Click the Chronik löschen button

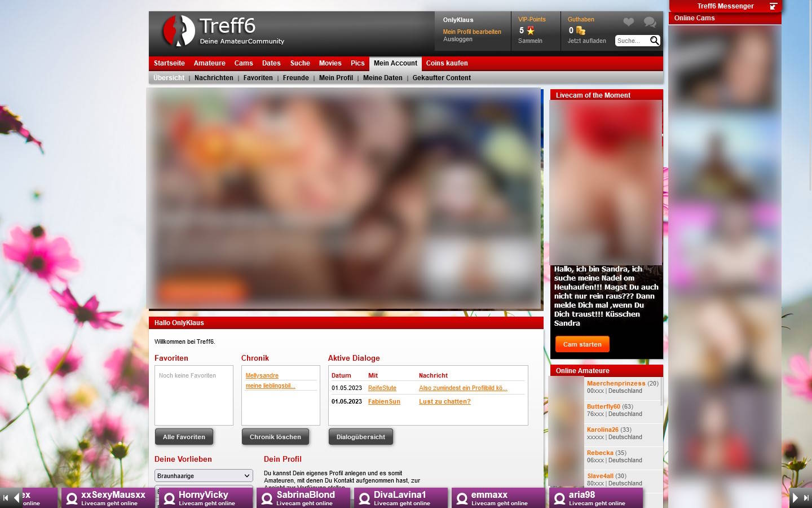pyautogui.click(x=275, y=437)
